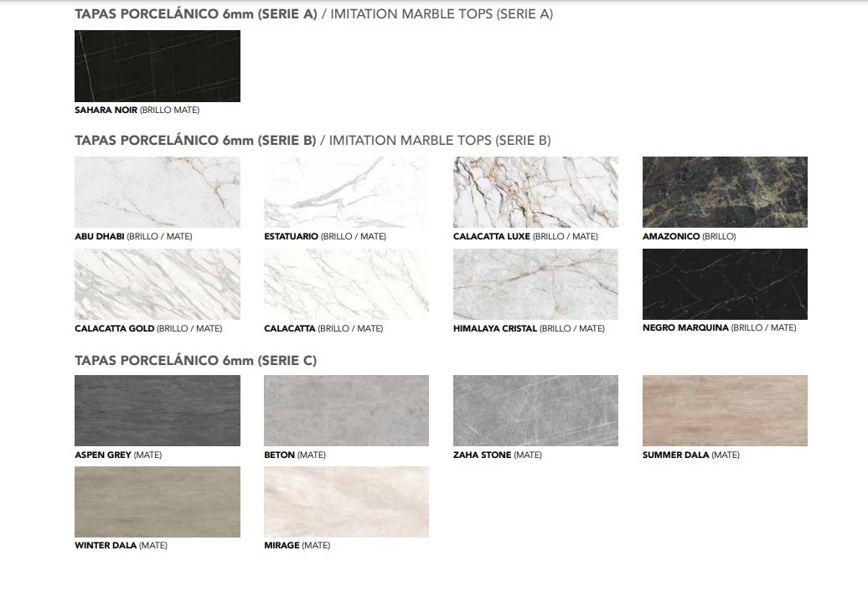Viewport: 868px width, 607px height.
Task: Click the Zaha Stone (Mate) caption
Action: [x=498, y=455]
